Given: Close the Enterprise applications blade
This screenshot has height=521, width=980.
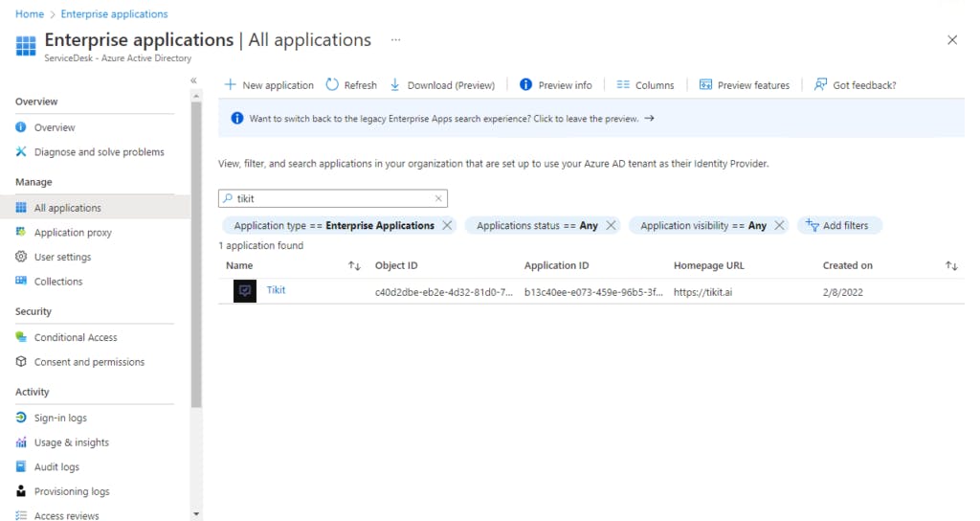Looking at the screenshot, I should [952, 40].
